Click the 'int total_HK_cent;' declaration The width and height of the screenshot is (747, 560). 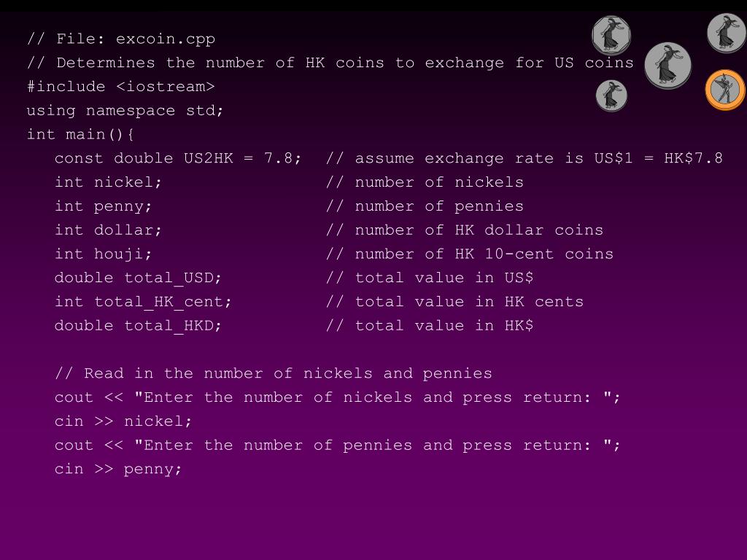(143, 302)
